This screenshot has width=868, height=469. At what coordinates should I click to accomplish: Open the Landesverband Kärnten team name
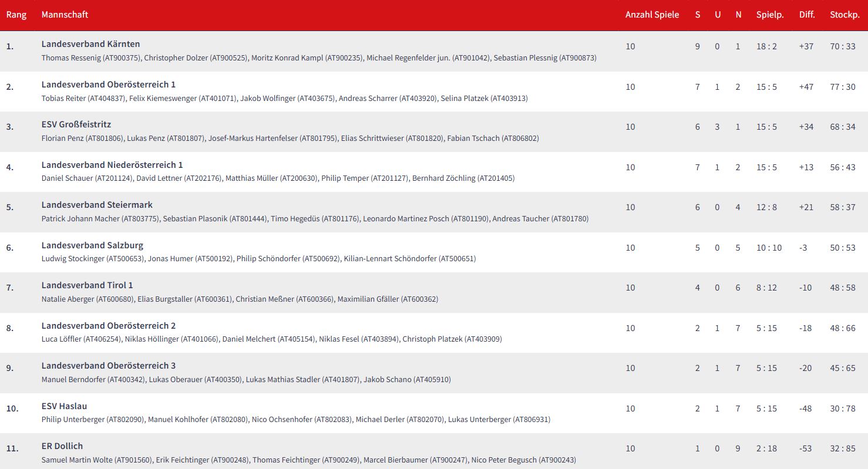90,44
